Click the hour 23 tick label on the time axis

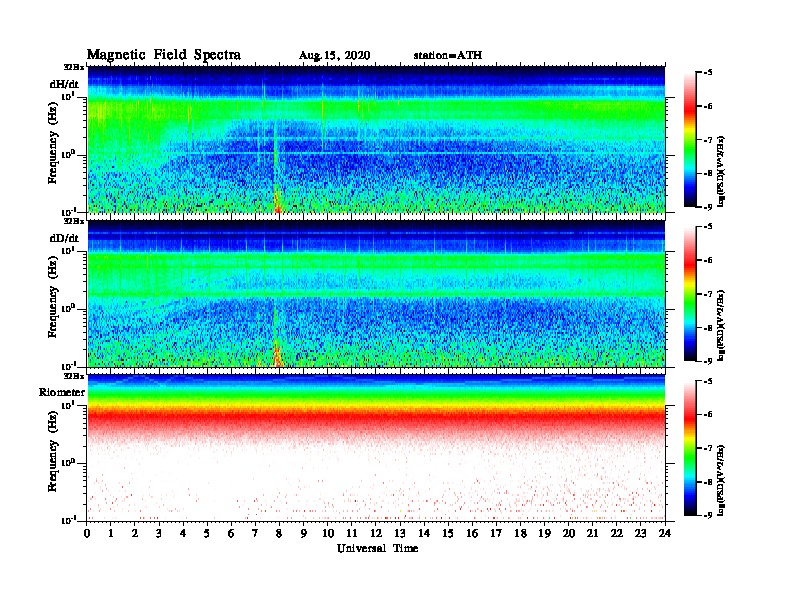point(641,533)
